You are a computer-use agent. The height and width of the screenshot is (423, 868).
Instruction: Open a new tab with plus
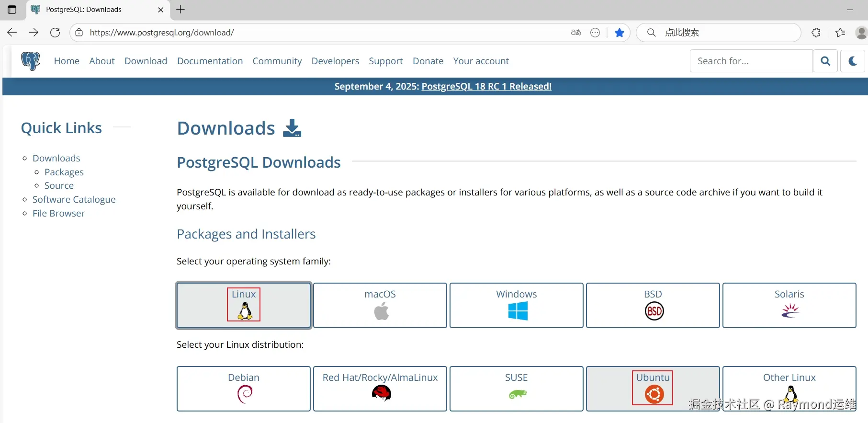(x=180, y=10)
